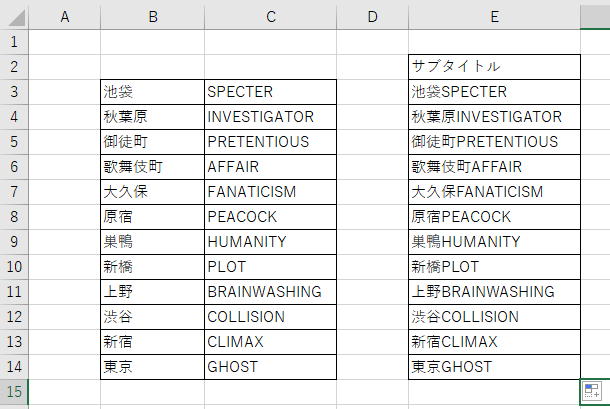Select the CLIMAX cell in column C
The image size is (610, 409).
pyautogui.click(x=270, y=342)
